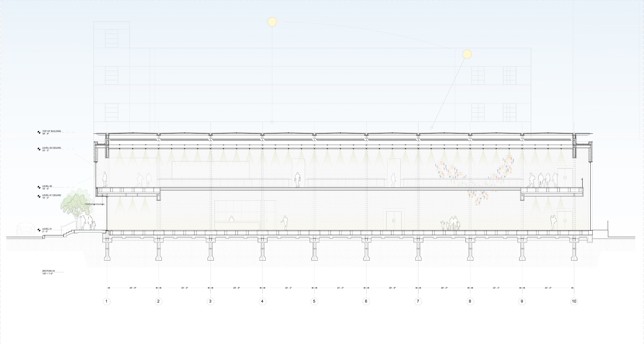644x344 pixels.
Task: Click the 20' - 0" dimension between grids 1 and 2
Action: coord(133,288)
